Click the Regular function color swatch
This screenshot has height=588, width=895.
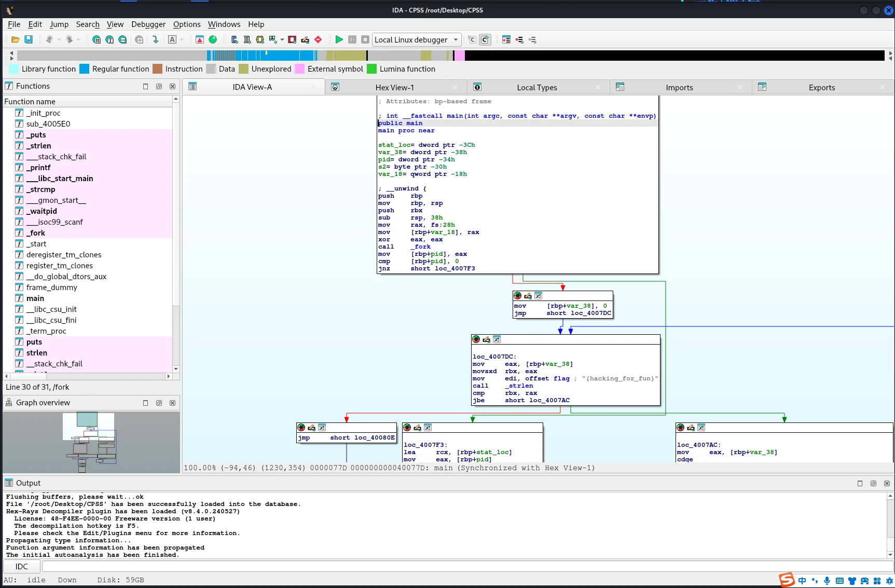[x=84, y=69]
